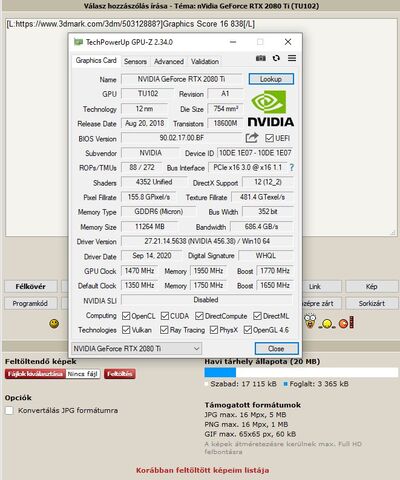Viewport: 400px width, 480px height.
Task: Click the Driver Version field
Action: click(207, 241)
